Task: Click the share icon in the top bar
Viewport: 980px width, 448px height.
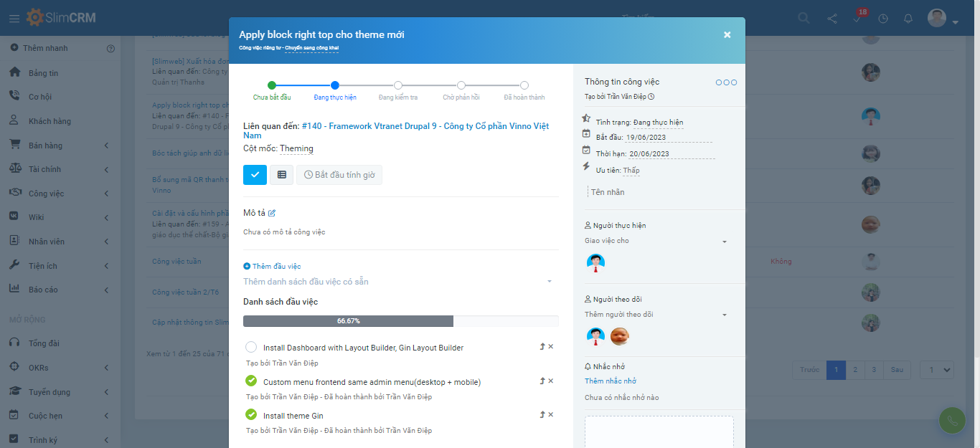Action: (831, 18)
